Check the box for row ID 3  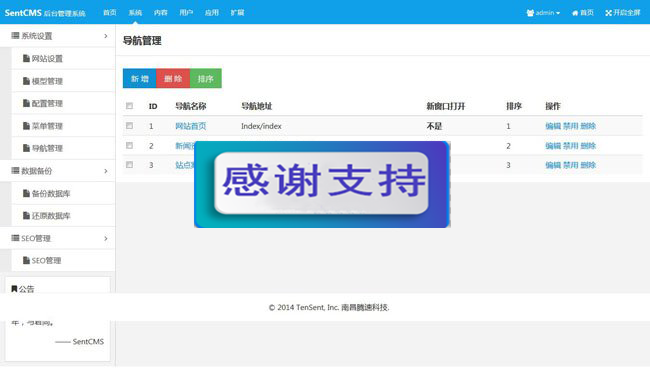click(x=129, y=165)
